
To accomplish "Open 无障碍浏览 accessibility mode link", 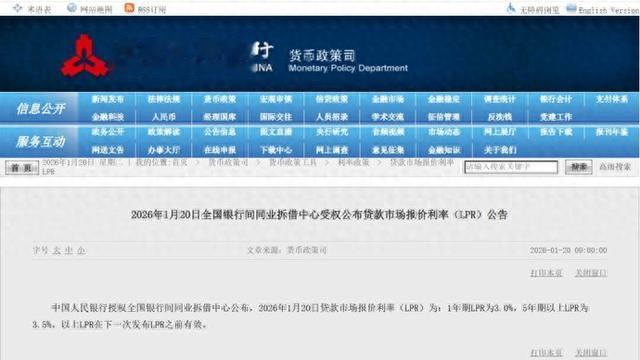I will (x=539, y=10).
